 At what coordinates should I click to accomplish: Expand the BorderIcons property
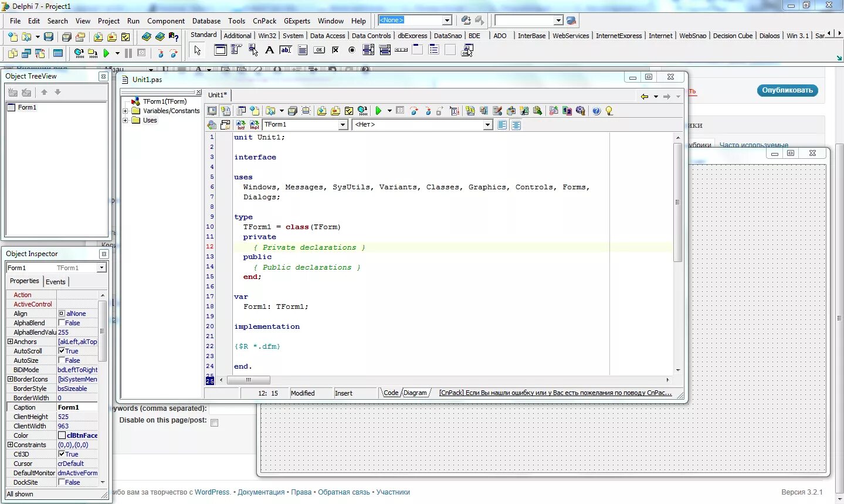[x=10, y=379]
